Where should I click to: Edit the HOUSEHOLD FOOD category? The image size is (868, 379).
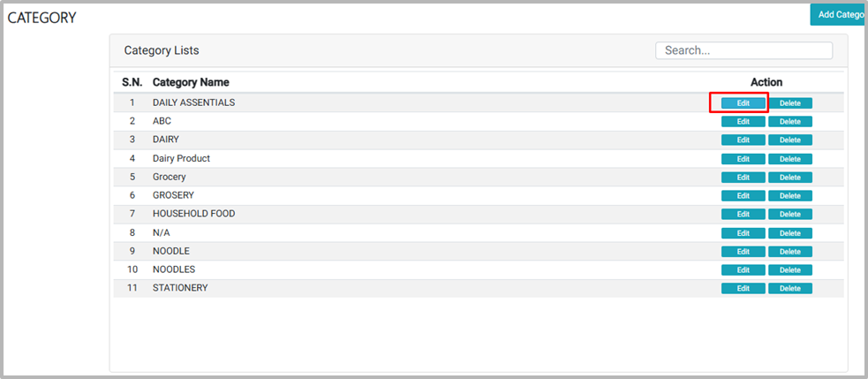click(x=743, y=215)
